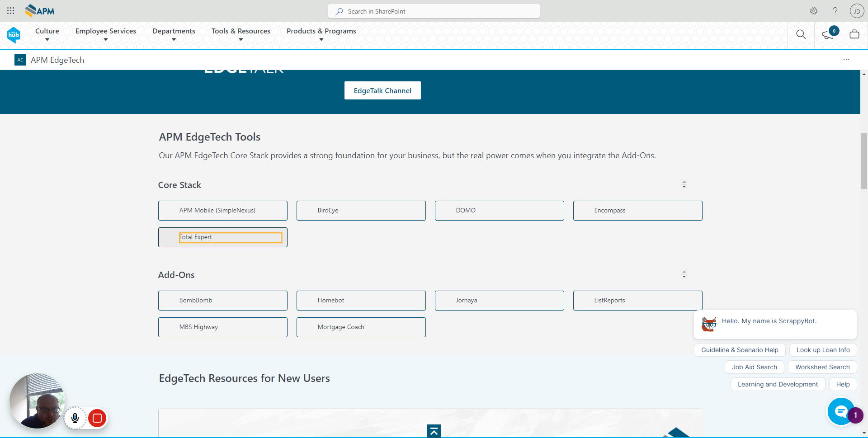Toggle the Core Stack section collapse arrows
This screenshot has width=868, height=438.
(x=684, y=184)
